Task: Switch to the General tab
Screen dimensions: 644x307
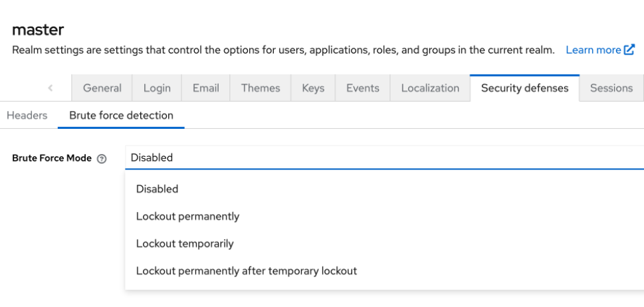Action: point(102,88)
